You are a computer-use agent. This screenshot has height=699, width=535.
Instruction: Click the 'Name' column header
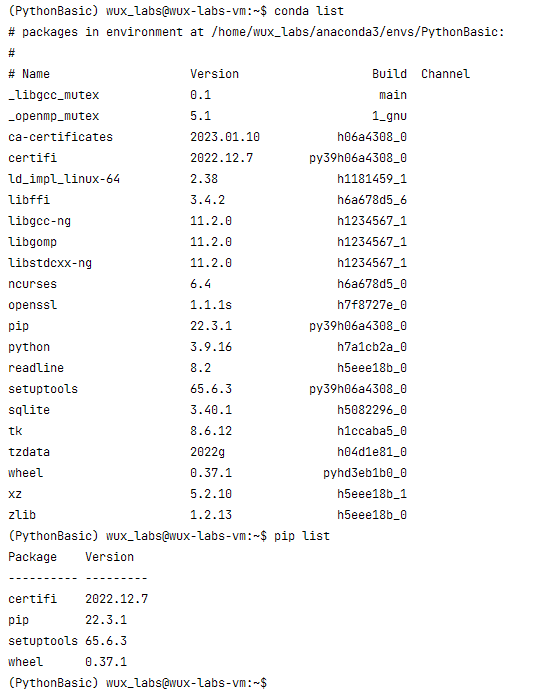[36, 74]
